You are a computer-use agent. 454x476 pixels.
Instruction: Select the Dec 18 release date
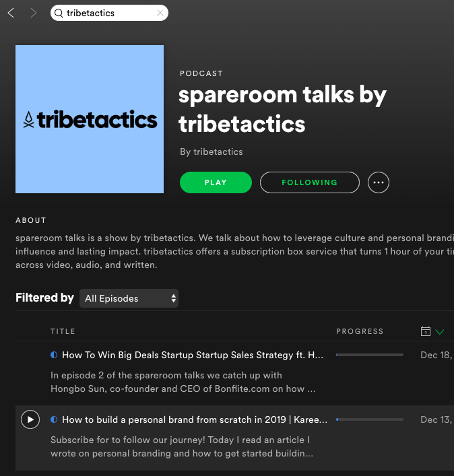[x=436, y=355]
